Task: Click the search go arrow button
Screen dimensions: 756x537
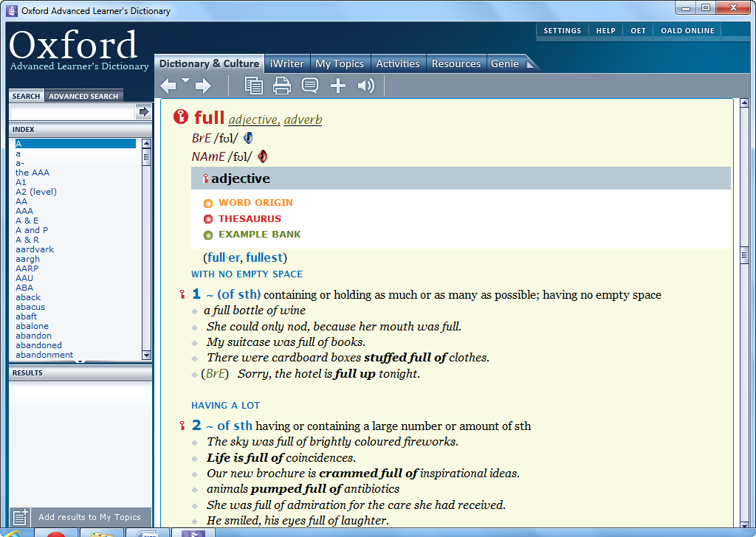Action: [144, 111]
